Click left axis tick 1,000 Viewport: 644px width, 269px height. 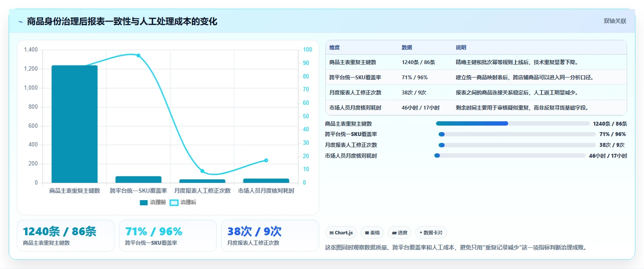[31, 88]
